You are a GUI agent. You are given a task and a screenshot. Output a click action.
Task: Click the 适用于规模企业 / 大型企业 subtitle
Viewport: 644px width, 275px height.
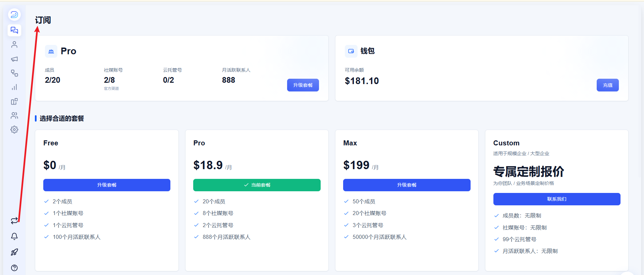pos(521,153)
